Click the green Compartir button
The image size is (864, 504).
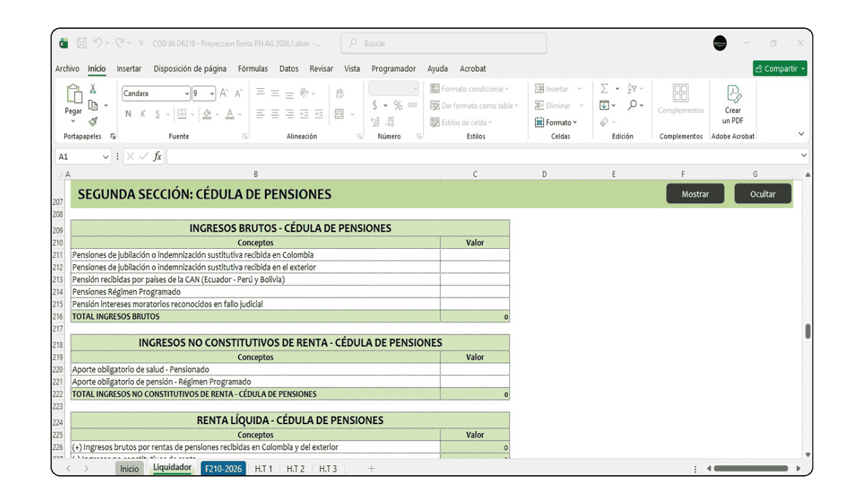780,68
